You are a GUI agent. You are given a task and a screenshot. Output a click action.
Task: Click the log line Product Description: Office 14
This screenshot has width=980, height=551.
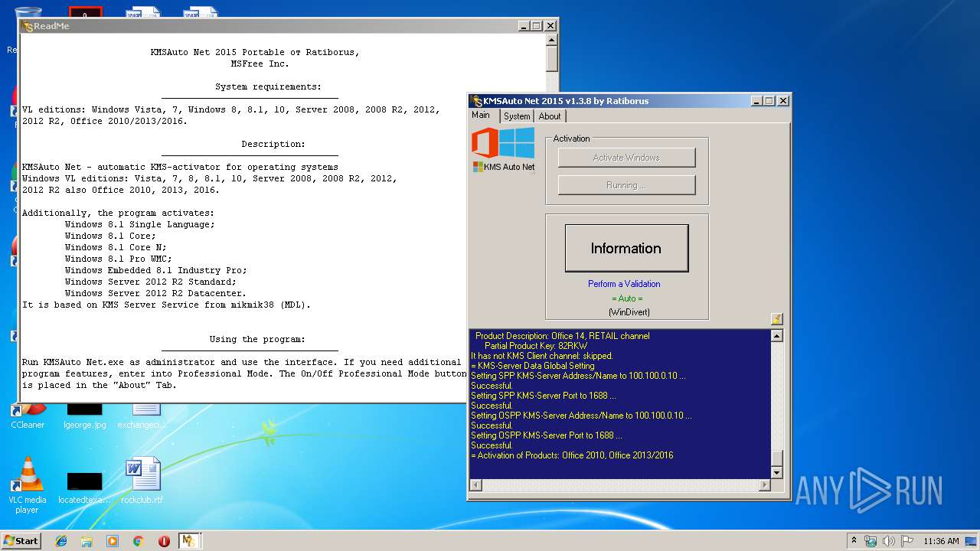[x=562, y=336]
